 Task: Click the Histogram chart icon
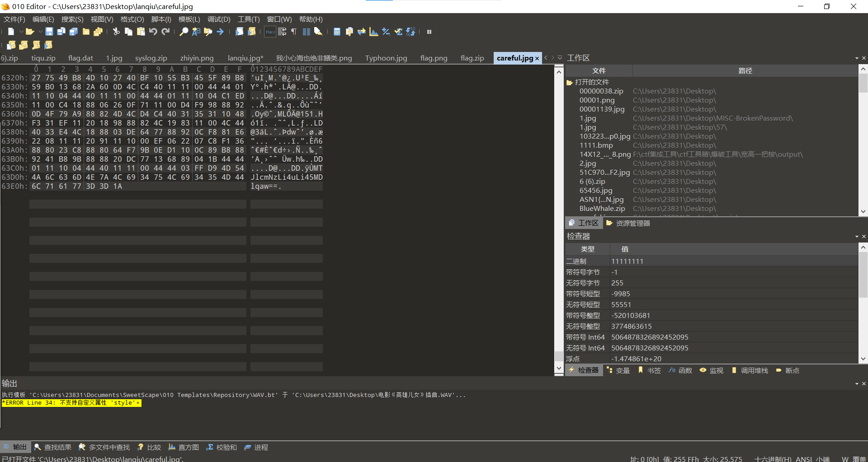tap(373, 32)
